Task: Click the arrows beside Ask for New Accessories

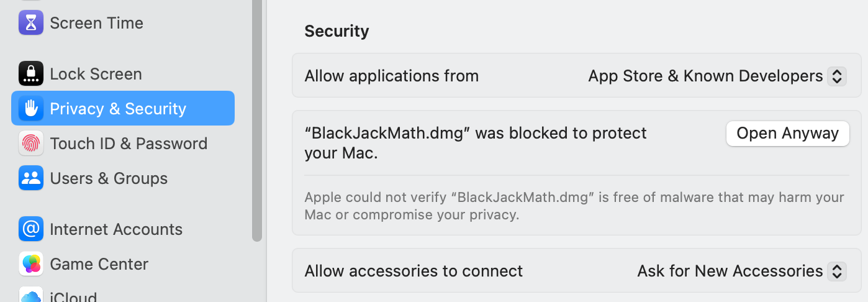Action: tap(836, 271)
